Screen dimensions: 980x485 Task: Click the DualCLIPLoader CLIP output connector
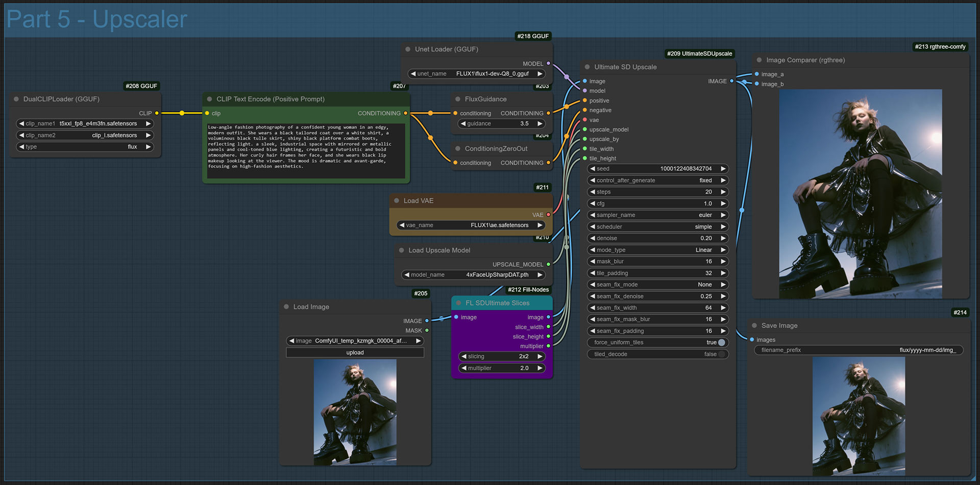[x=157, y=113]
